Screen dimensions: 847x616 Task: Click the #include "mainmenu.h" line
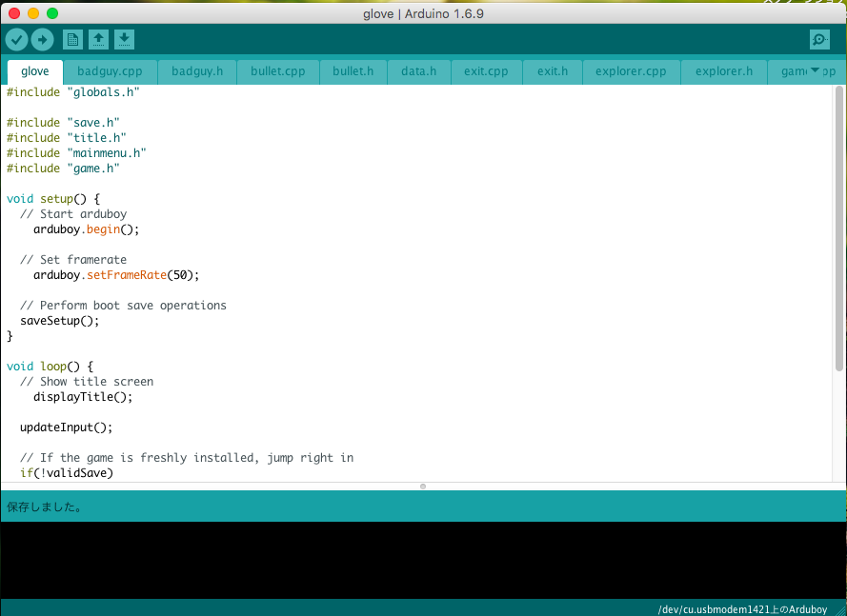point(76,152)
